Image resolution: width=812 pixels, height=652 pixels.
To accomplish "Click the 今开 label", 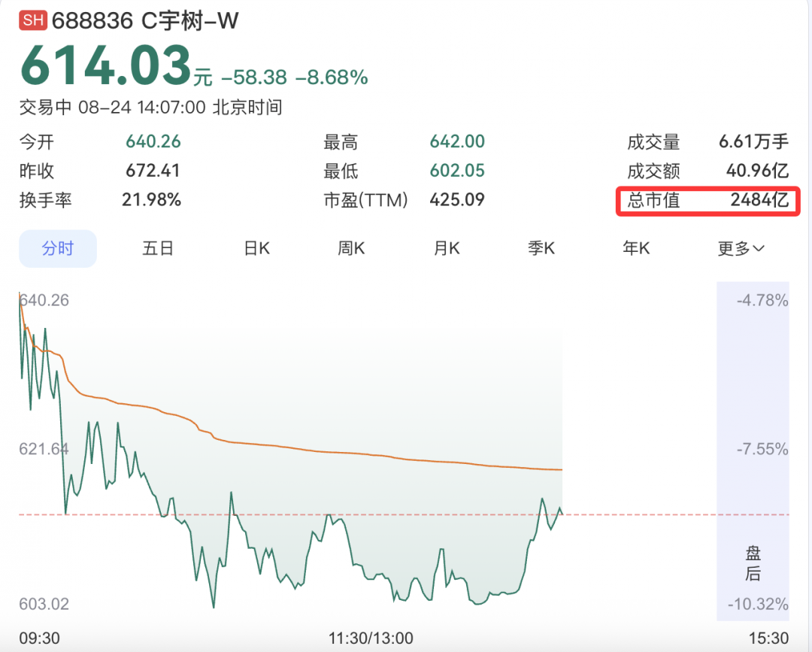I will pyautogui.click(x=36, y=141).
